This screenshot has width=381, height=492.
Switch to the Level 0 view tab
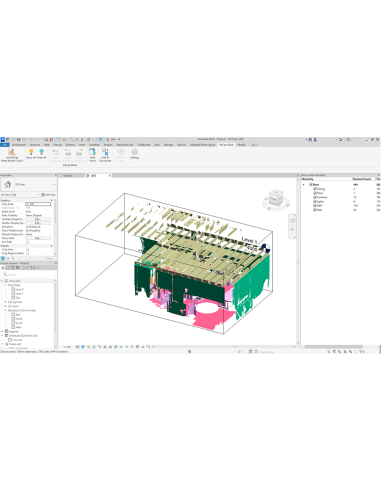tap(68, 175)
